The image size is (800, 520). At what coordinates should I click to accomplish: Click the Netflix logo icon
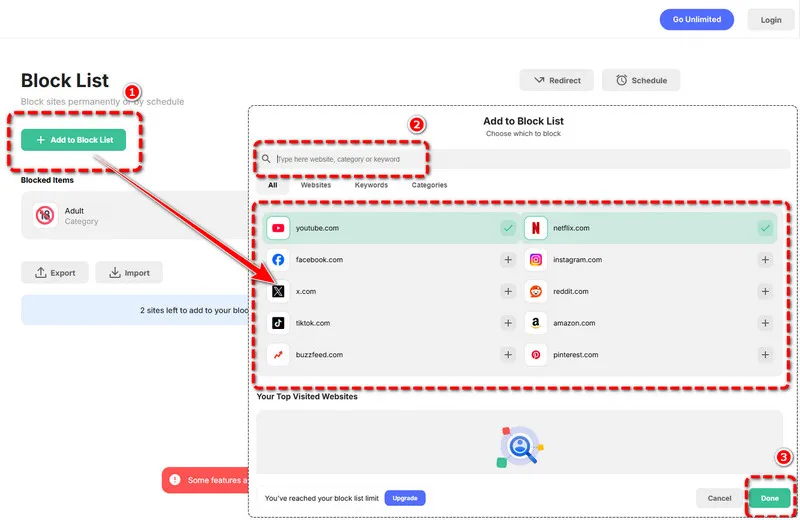(535, 228)
